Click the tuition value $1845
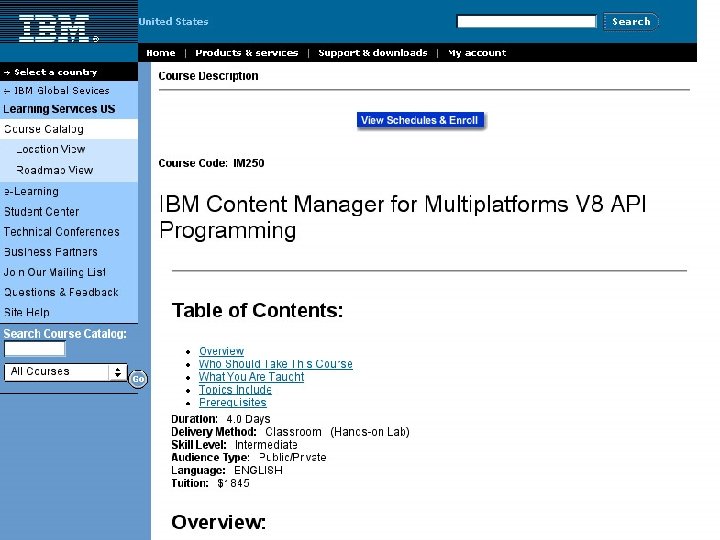Screen dimensions: 720x540 pyautogui.click(x=233, y=483)
